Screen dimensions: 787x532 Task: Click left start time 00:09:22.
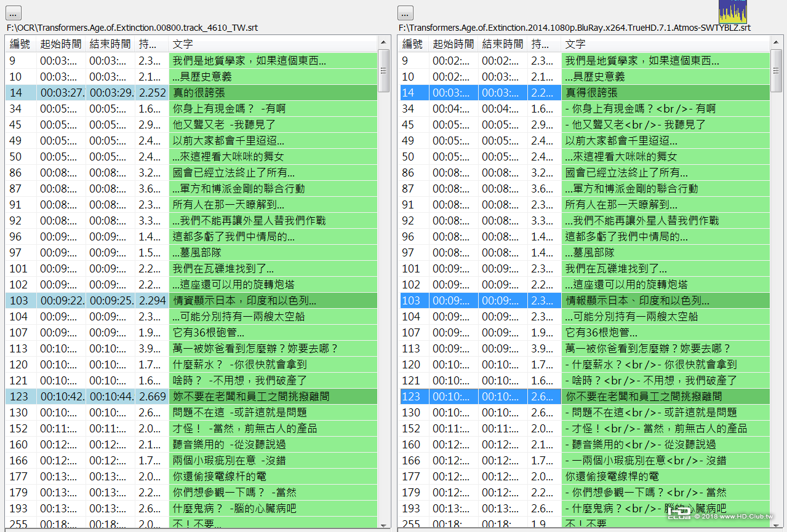click(x=62, y=300)
